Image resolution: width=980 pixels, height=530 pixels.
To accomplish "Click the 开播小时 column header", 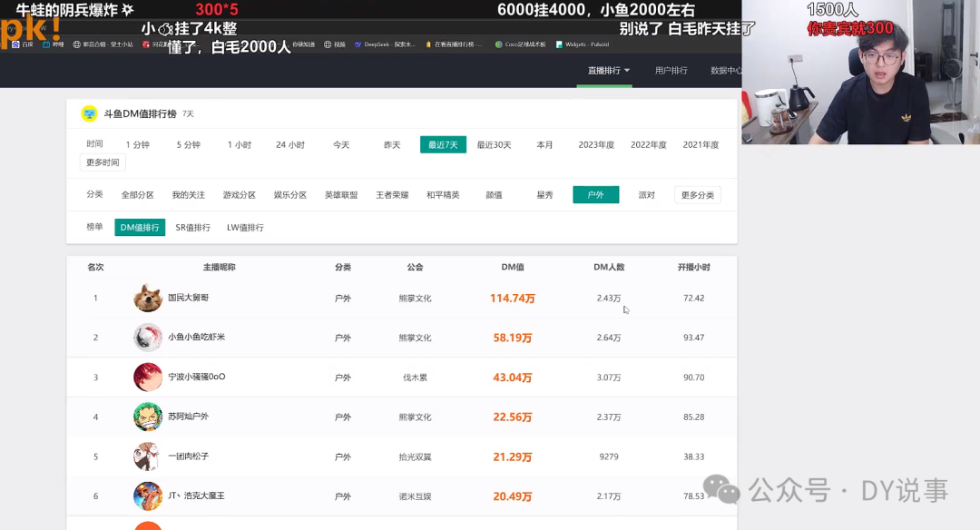I will [x=694, y=267].
